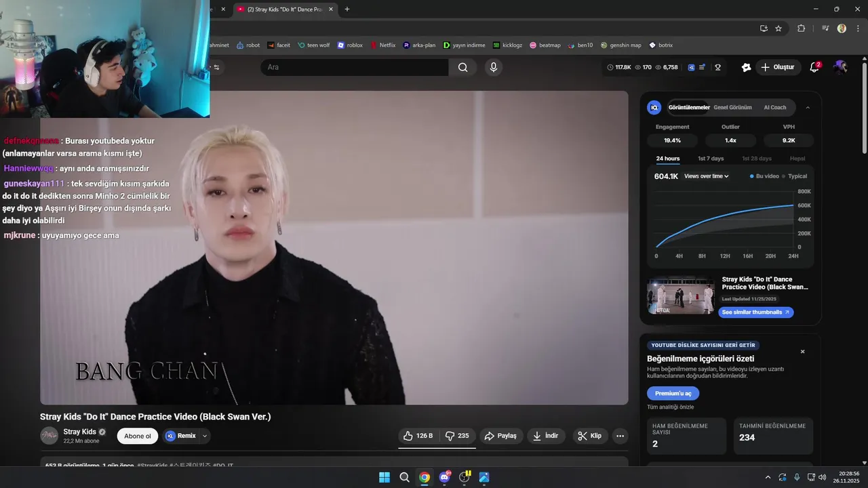Dislike the video with thumbs down
This screenshot has width=868, height=488.
[458, 436]
